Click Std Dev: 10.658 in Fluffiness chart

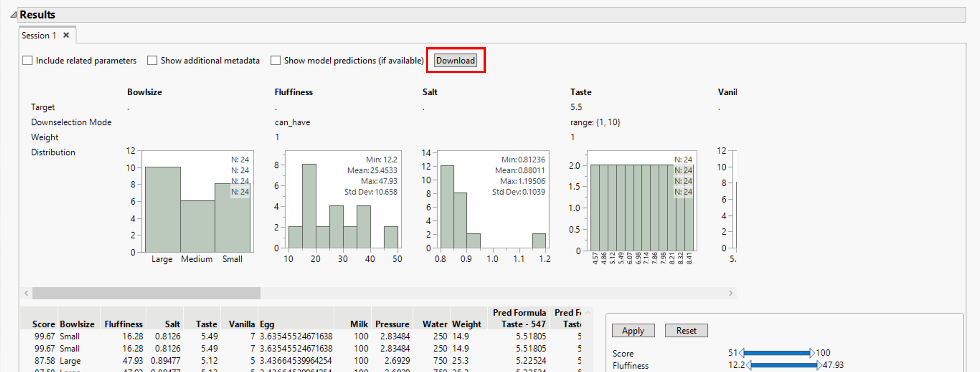click(371, 192)
